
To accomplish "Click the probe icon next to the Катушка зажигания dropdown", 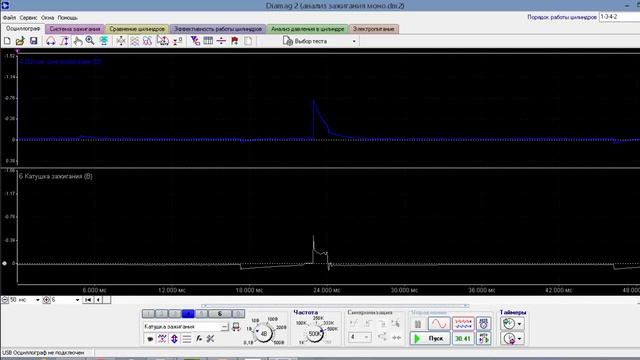I will [236, 327].
